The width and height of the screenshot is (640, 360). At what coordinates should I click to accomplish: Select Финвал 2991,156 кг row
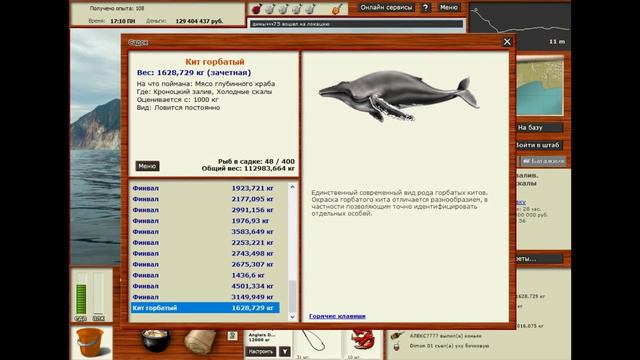click(205, 210)
